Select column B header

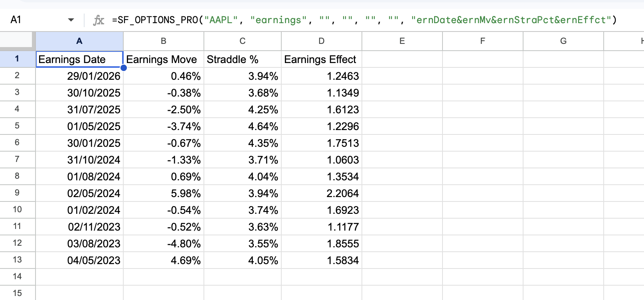(x=164, y=41)
